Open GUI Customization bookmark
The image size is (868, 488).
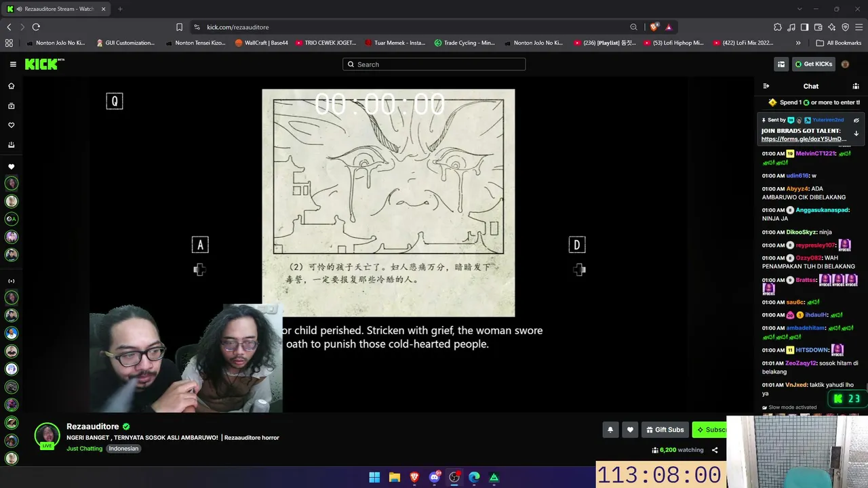click(125, 43)
